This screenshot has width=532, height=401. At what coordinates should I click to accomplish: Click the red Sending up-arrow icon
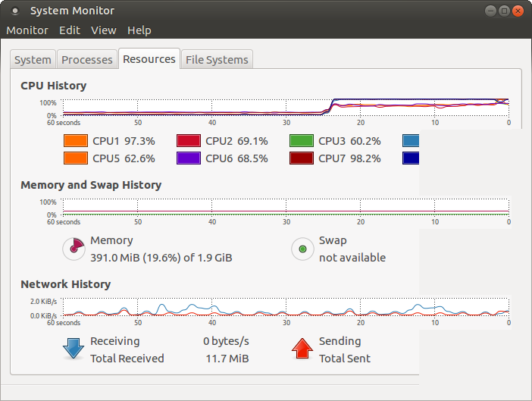tap(302, 349)
